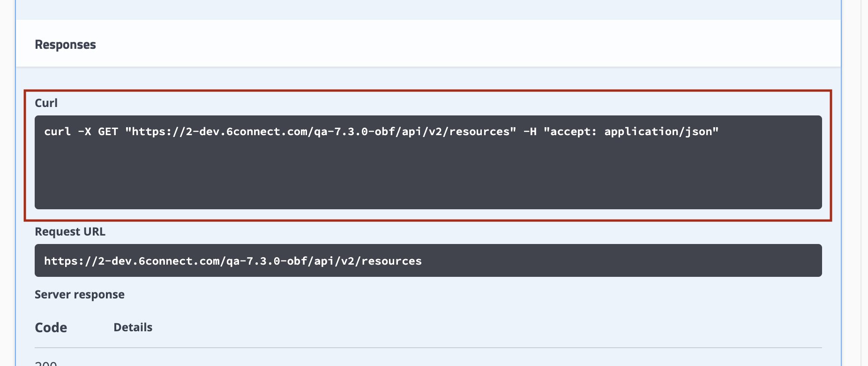This screenshot has height=366, width=868.
Task: Click the Request URL label
Action: [70, 232]
